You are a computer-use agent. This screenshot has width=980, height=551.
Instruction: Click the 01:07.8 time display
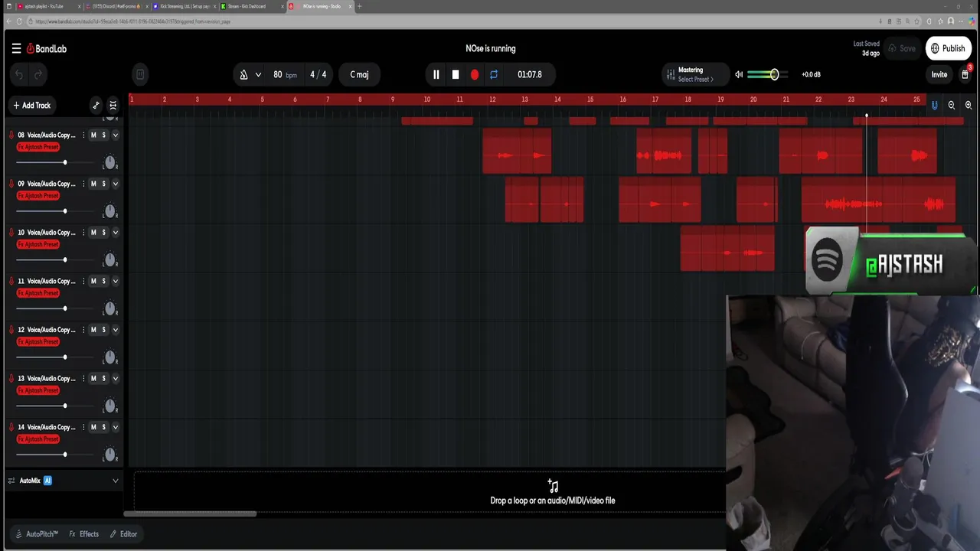(529, 74)
